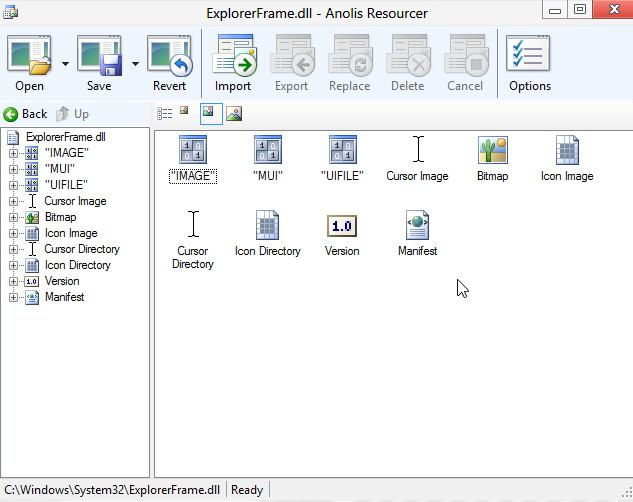633x502 pixels.
Task: Click the application icon in title bar
Action: (x=10, y=12)
